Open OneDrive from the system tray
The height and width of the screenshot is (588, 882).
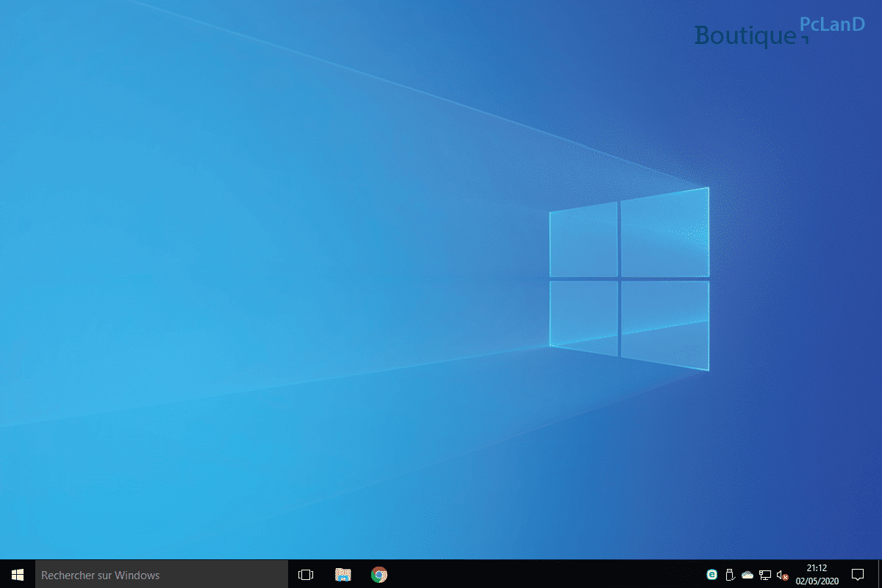(746, 573)
